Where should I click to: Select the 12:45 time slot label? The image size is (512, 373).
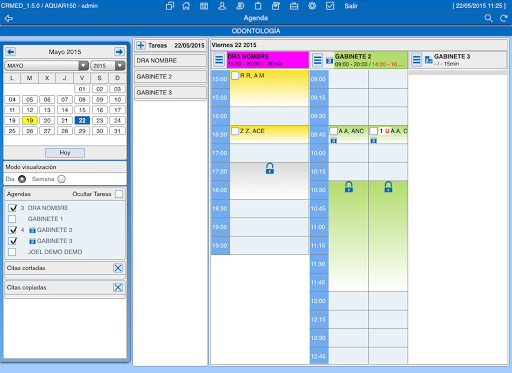click(x=319, y=356)
